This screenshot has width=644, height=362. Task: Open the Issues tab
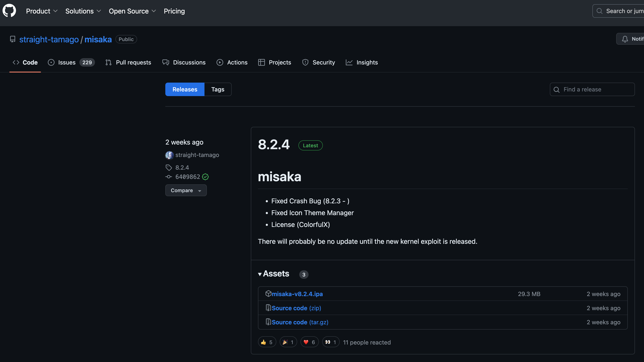(67, 62)
